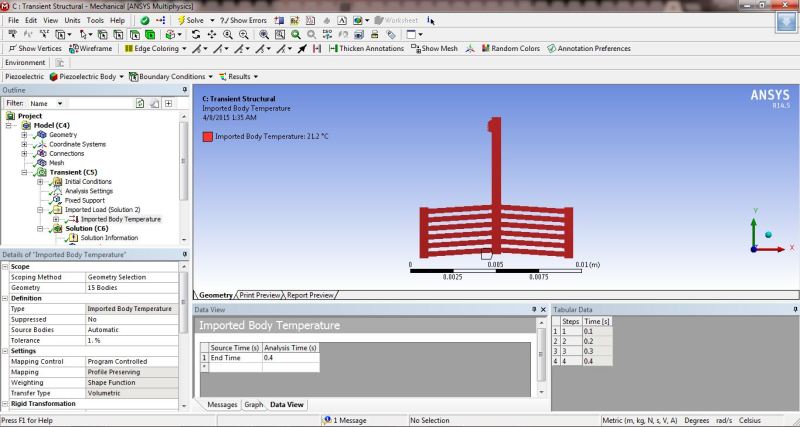
Task: Collapse the Transient (C5) node
Action: click(24, 172)
